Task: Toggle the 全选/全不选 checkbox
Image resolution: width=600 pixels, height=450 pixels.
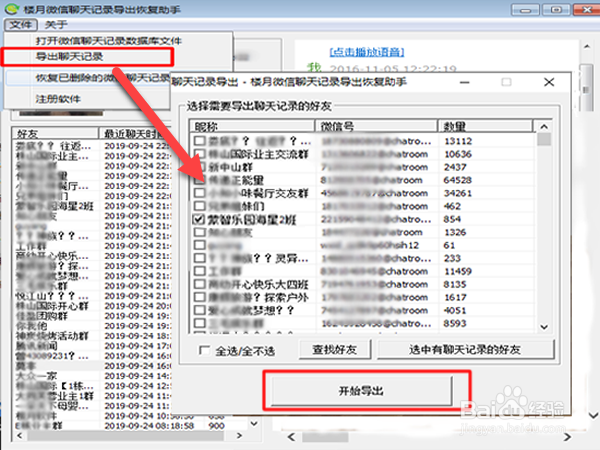Action: (204, 350)
